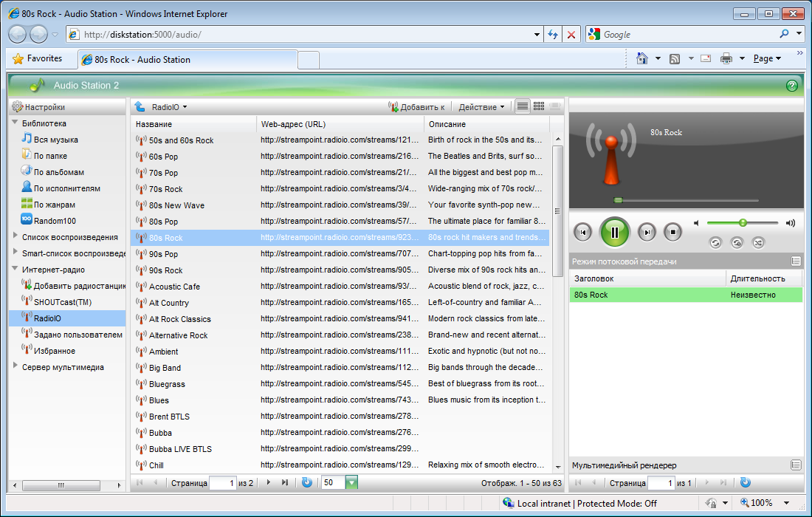
Task: Click the Режим потоковой передачи panel icon
Action: click(796, 261)
